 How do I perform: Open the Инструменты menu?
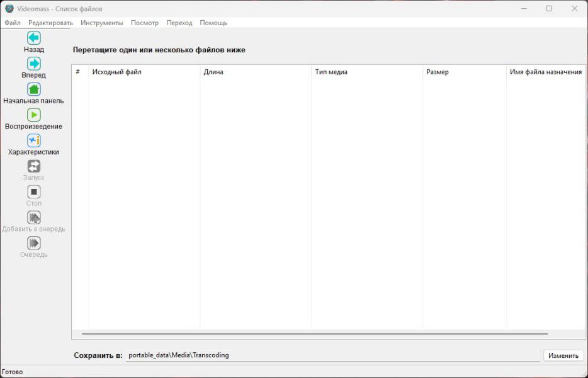(x=101, y=23)
